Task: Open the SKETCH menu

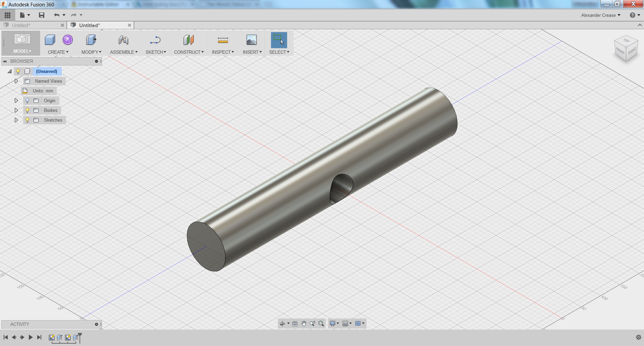Action: 156,52
